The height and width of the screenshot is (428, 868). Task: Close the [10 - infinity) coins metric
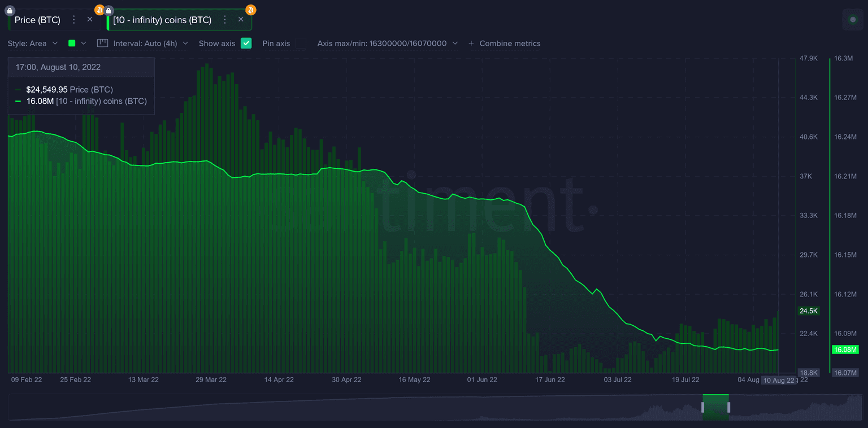coord(241,19)
